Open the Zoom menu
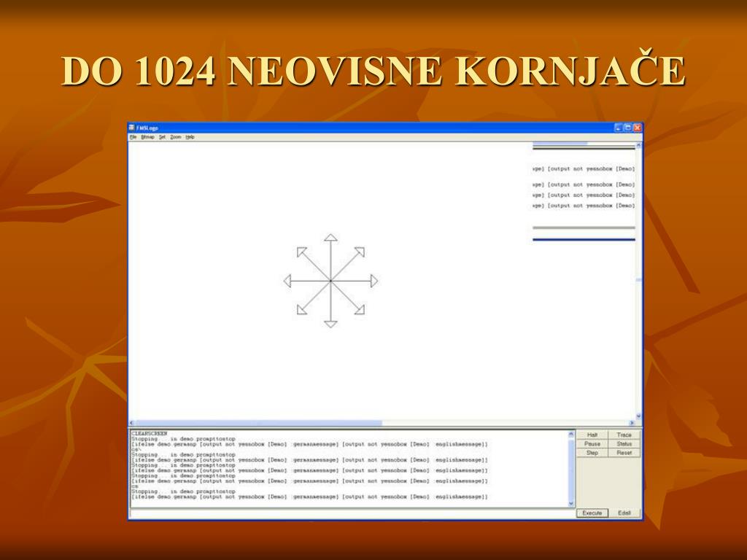Viewport: 747px width, 560px height. coord(176,137)
